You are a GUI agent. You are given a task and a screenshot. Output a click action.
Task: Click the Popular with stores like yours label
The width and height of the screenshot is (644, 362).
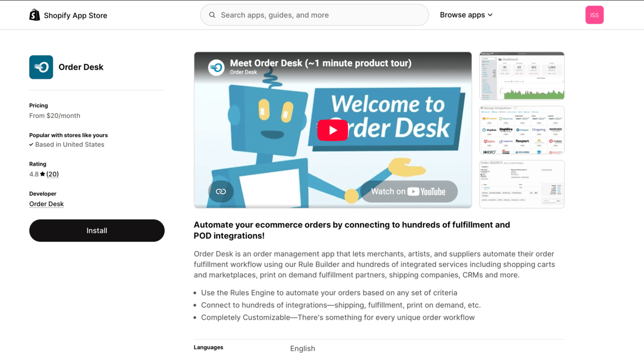pos(69,135)
